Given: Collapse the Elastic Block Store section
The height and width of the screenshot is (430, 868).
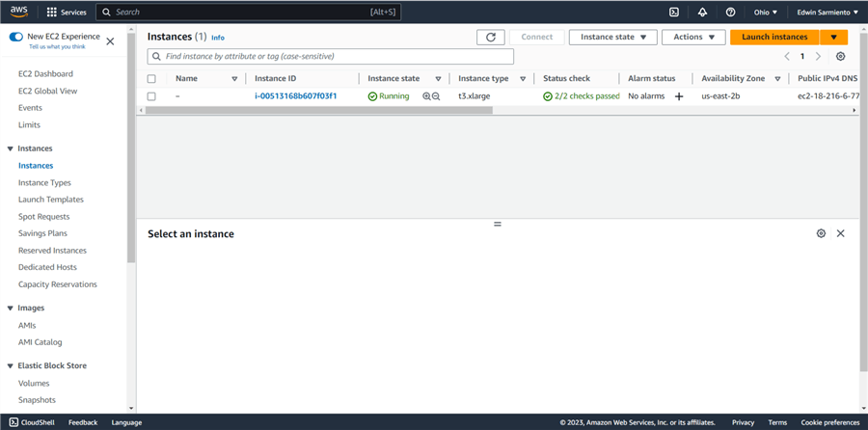Looking at the screenshot, I should coord(10,365).
